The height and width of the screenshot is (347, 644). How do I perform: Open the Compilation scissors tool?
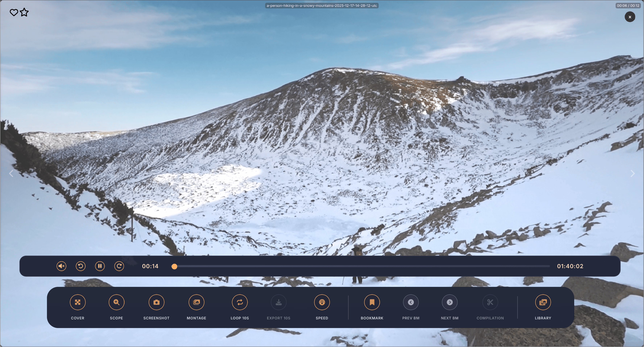(x=490, y=302)
